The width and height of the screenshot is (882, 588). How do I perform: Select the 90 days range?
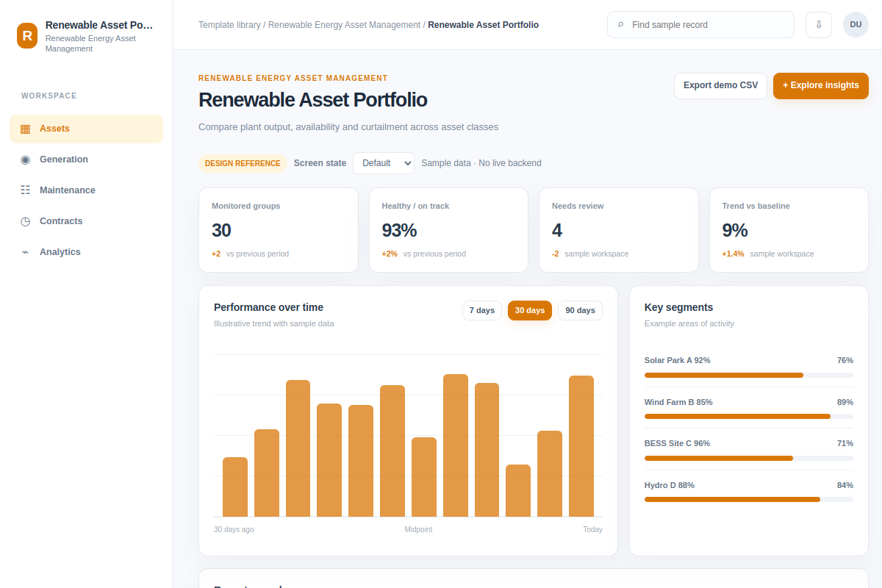pyautogui.click(x=580, y=311)
